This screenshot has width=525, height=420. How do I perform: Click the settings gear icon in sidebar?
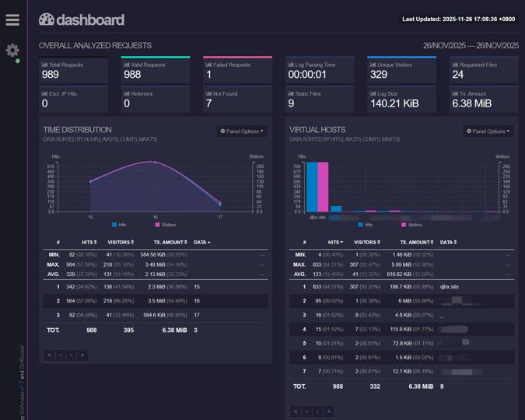point(12,51)
